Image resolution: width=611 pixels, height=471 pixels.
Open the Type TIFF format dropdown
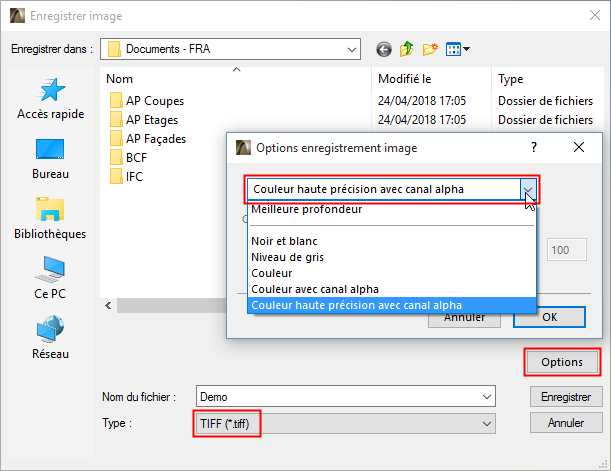(x=344, y=423)
